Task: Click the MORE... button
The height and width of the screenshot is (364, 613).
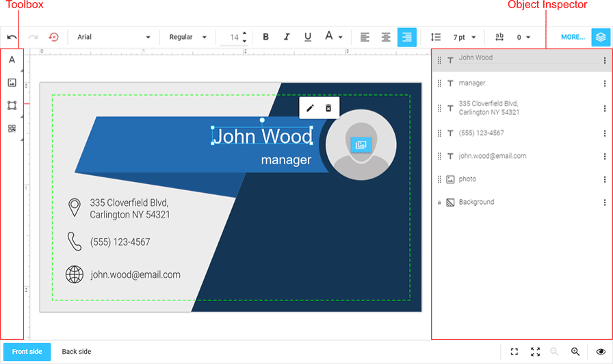Action: (x=573, y=37)
